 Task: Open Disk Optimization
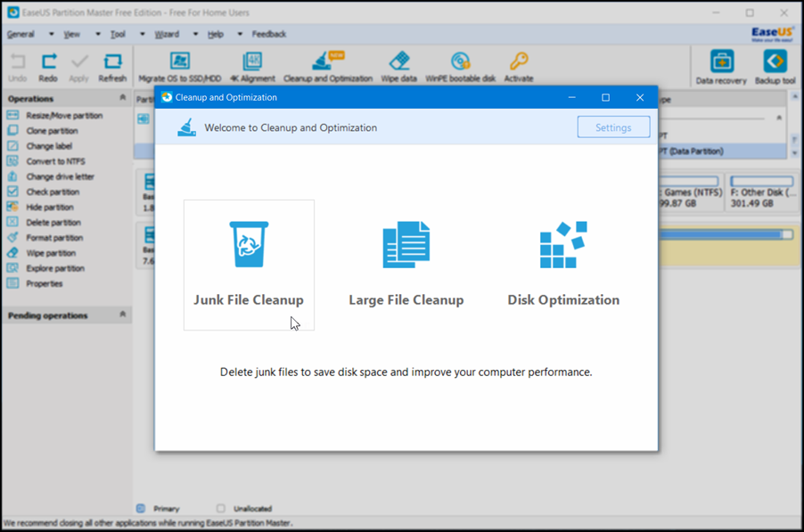click(x=563, y=265)
